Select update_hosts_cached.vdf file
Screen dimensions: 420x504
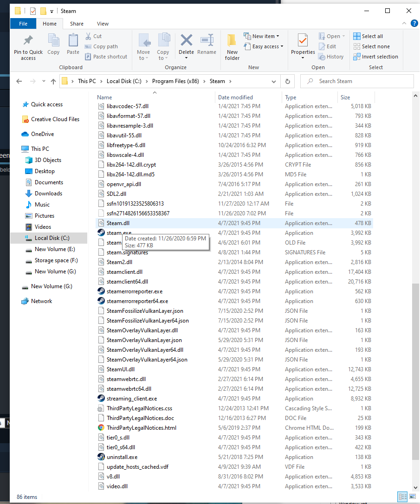pos(234,467)
